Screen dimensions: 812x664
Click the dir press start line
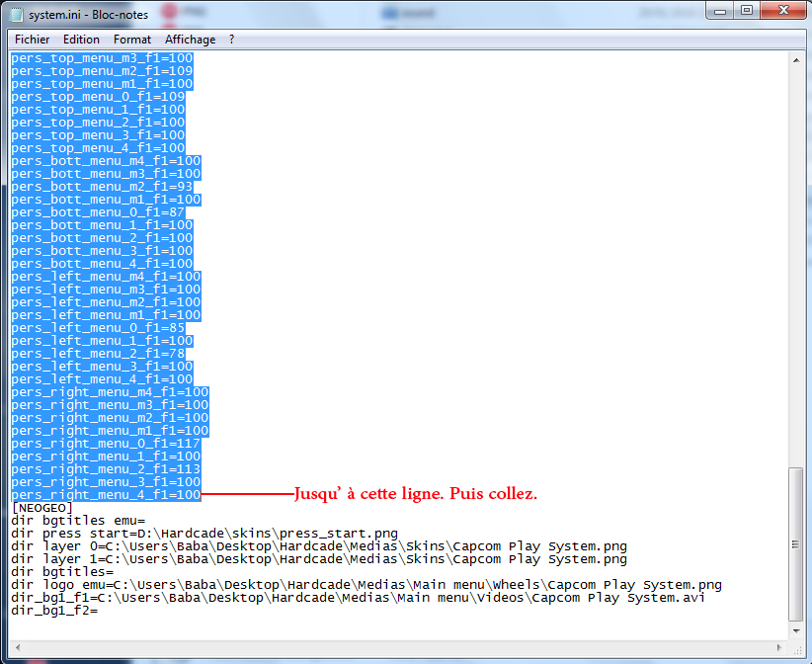[x=204, y=534]
